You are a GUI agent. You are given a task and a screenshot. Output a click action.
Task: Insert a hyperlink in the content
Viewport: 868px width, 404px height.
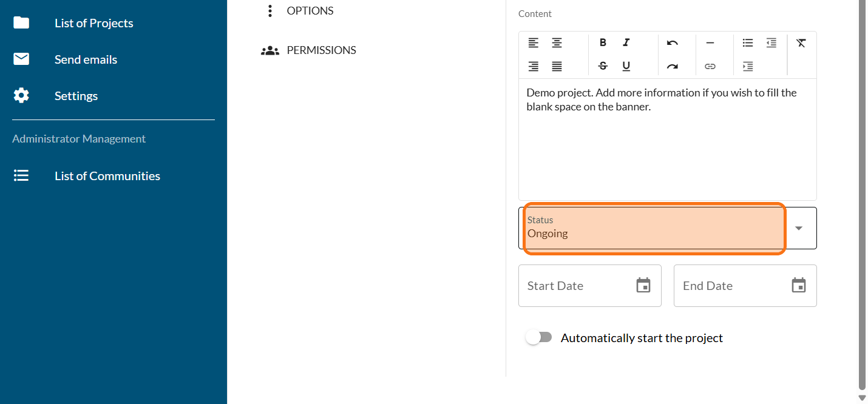(710, 67)
